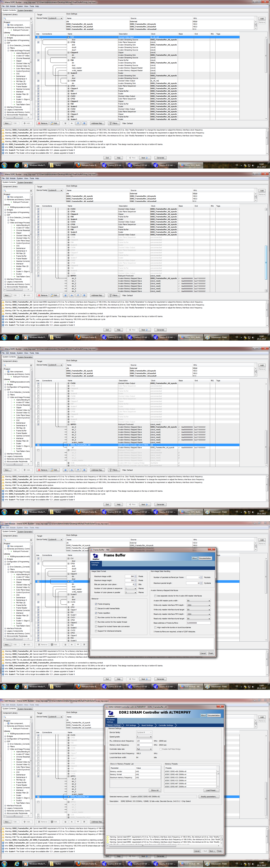Click move-to-bottom arrow behind Frame Buffer dialog
Image resolution: width=270 pixels, height=868 pixels.
(x=84, y=644)
